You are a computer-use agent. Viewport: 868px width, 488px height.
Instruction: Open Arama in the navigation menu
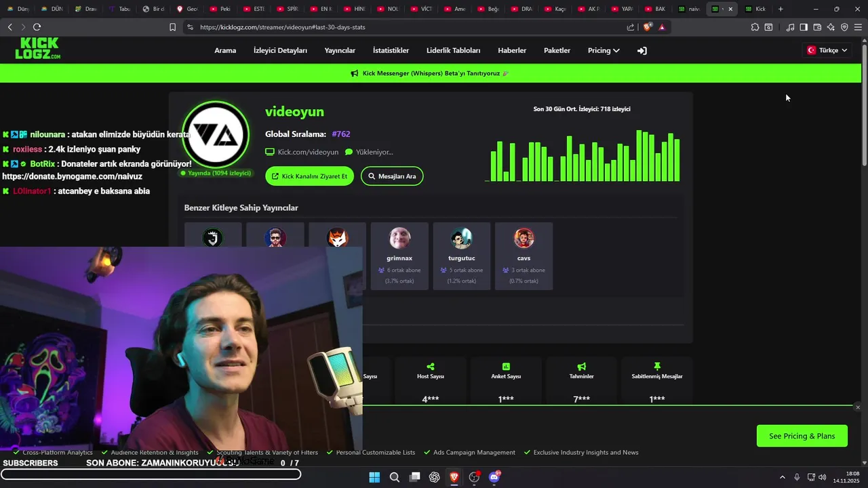click(x=225, y=51)
